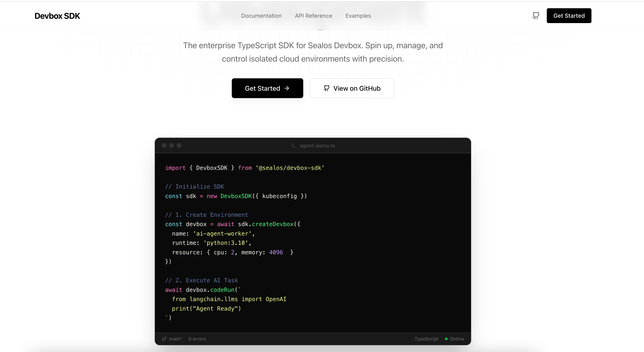
Task: Click the red traffic light in the code window
Action: pyautogui.click(x=164, y=145)
